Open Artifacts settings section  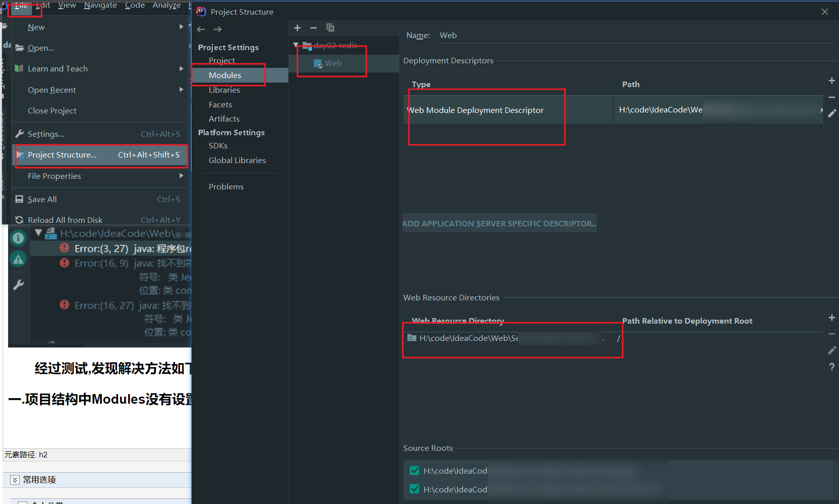[224, 119]
